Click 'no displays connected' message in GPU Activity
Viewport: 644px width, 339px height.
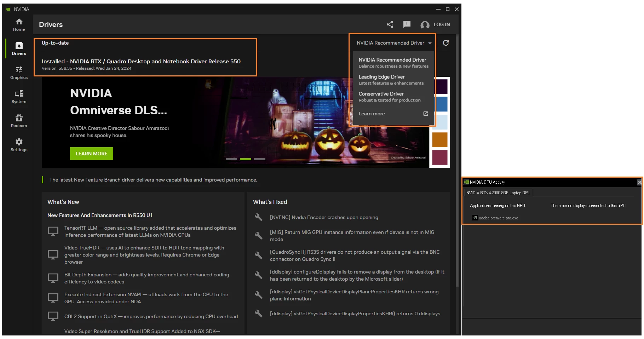tap(588, 206)
